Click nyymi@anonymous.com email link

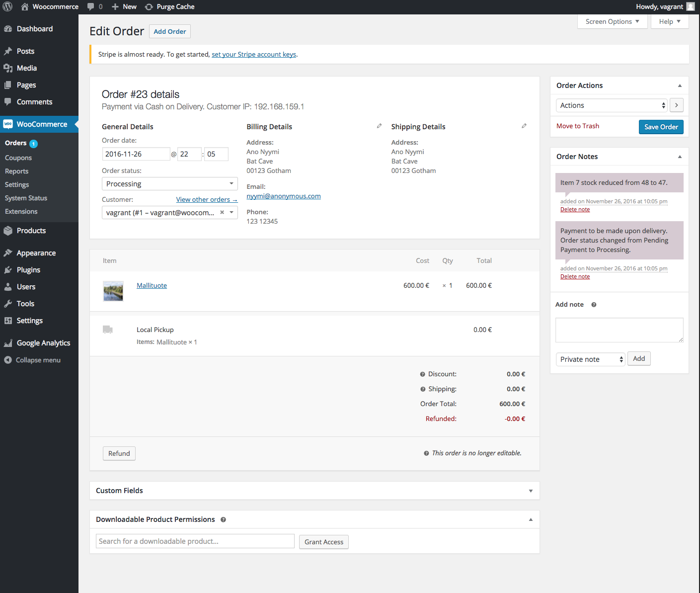[x=284, y=196]
